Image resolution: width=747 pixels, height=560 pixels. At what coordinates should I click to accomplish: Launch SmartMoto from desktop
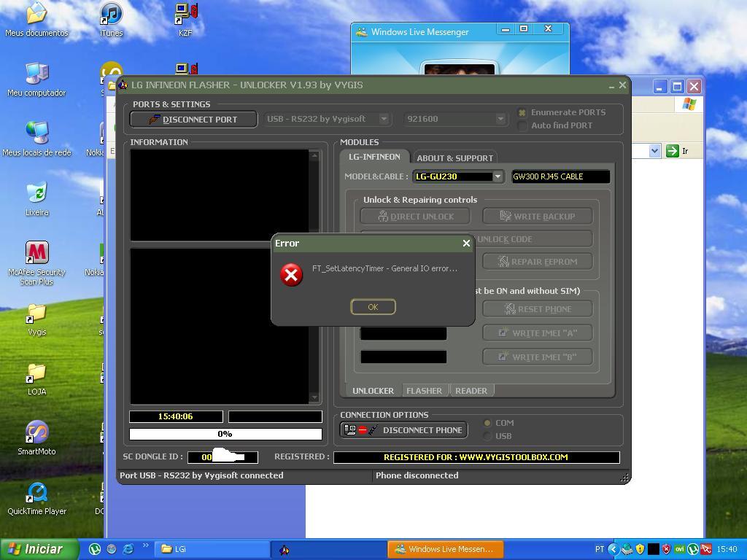click(x=36, y=438)
